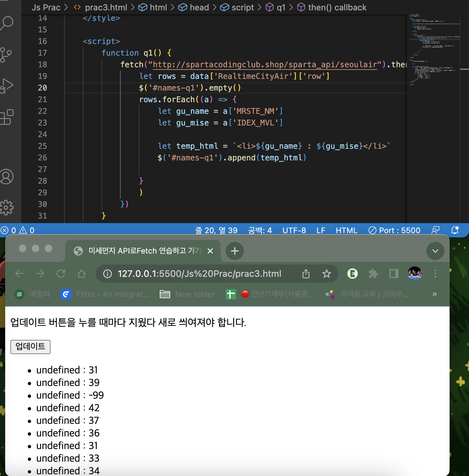The height and width of the screenshot is (476, 469).
Task: Change the UTF-8 file encoding
Action: pos(294,230)
